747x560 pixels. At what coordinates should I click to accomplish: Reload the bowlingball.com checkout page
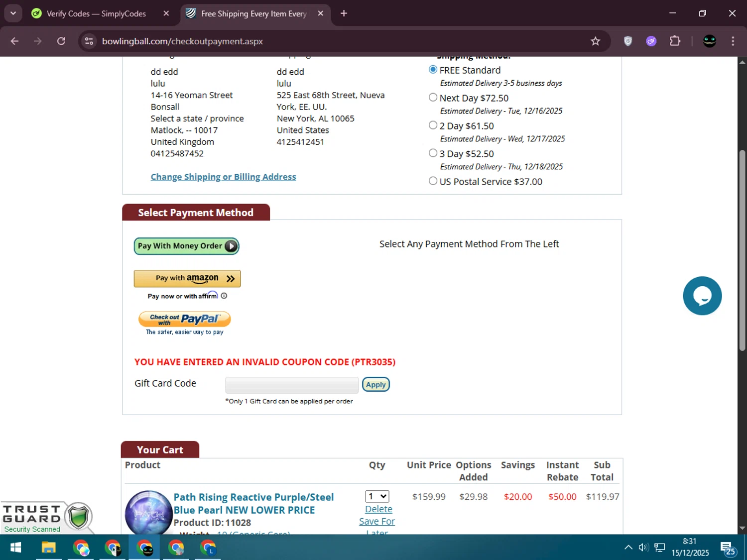coord(61,41)
